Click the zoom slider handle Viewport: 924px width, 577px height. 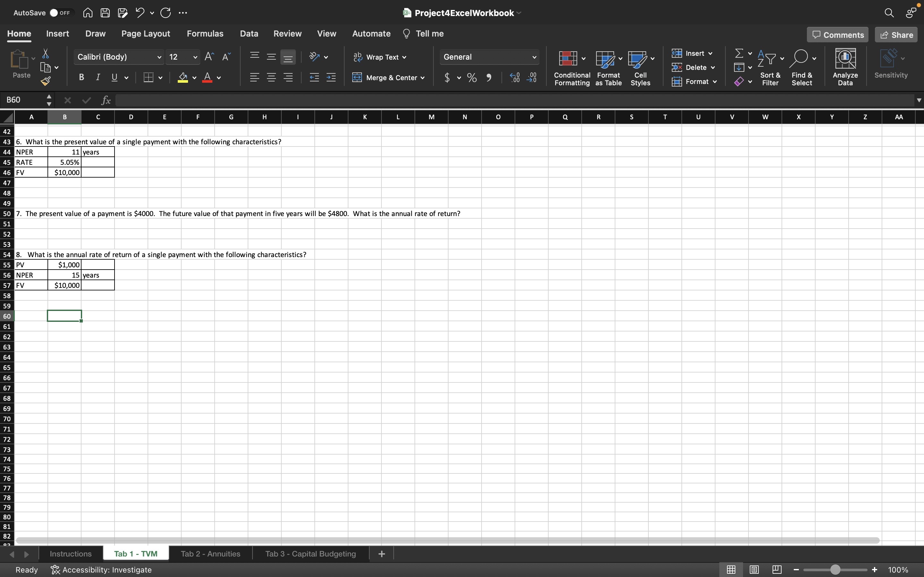pos(835,570)
